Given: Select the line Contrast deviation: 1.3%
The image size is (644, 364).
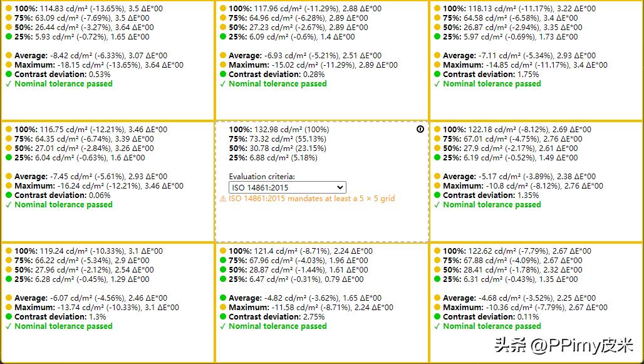Looking at the screenshot, I should point(60,317).
